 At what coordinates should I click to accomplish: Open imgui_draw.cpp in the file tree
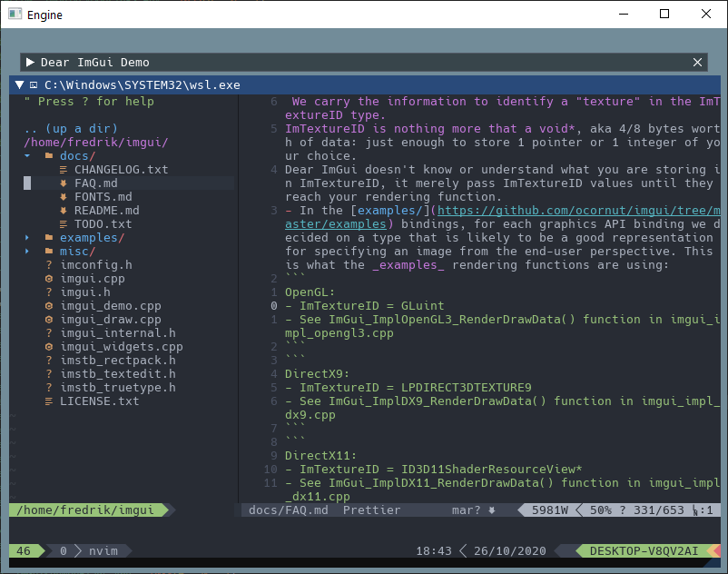click(111, 320)
